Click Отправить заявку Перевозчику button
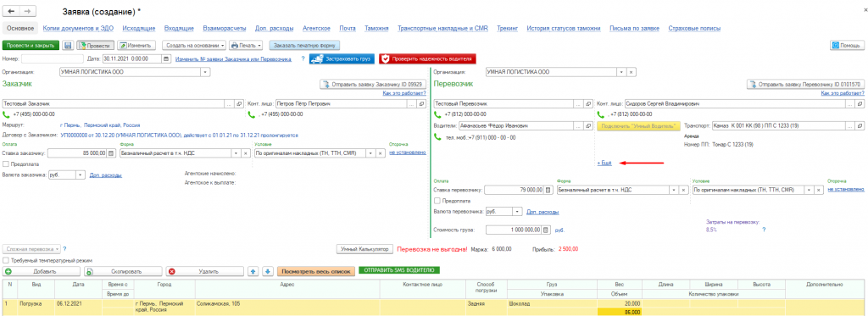Screen dimensions: 868x316 (x=805, y=85)
